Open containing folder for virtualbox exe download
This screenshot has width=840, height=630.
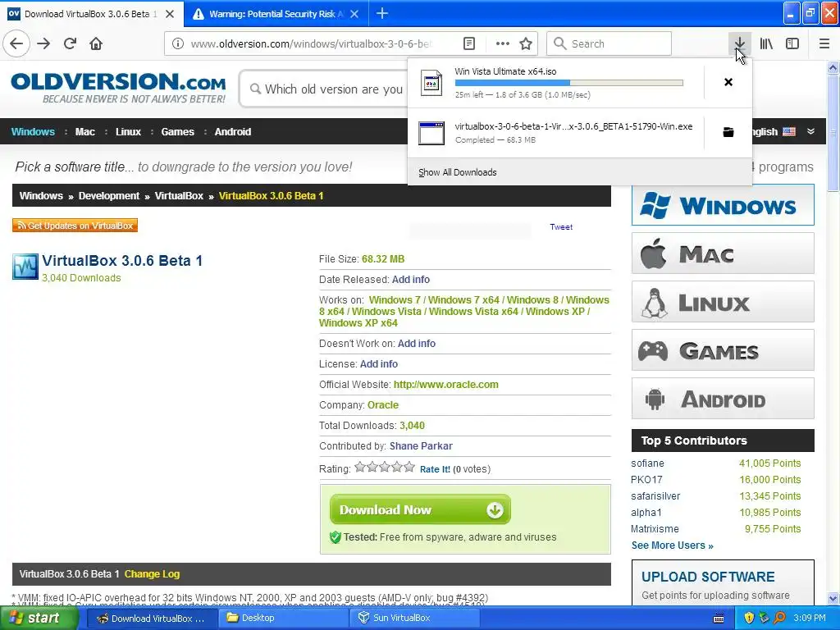click(728, 132)
